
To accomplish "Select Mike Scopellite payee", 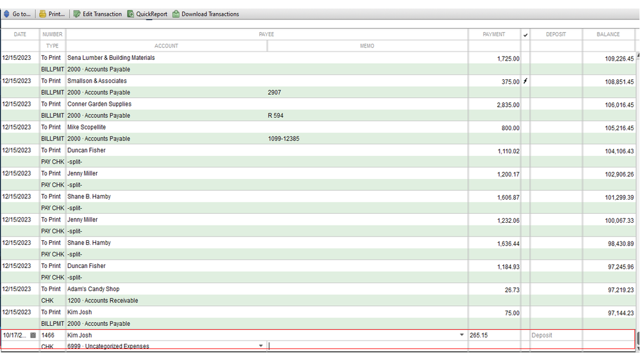I will point(86,128).
